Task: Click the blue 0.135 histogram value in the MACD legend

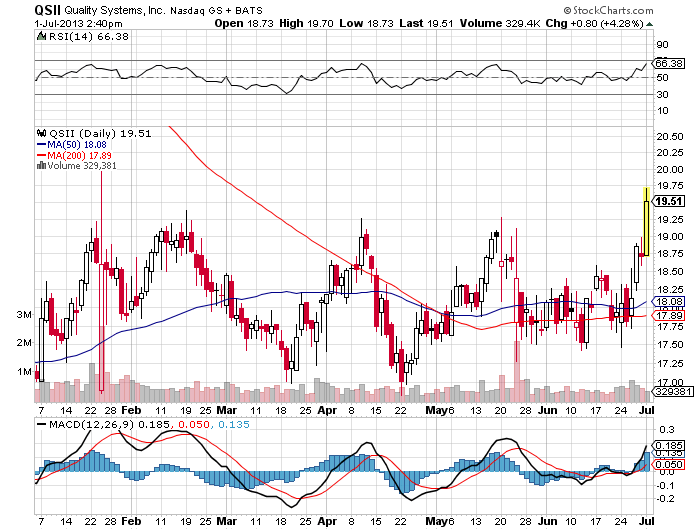Action: point(234,425)
